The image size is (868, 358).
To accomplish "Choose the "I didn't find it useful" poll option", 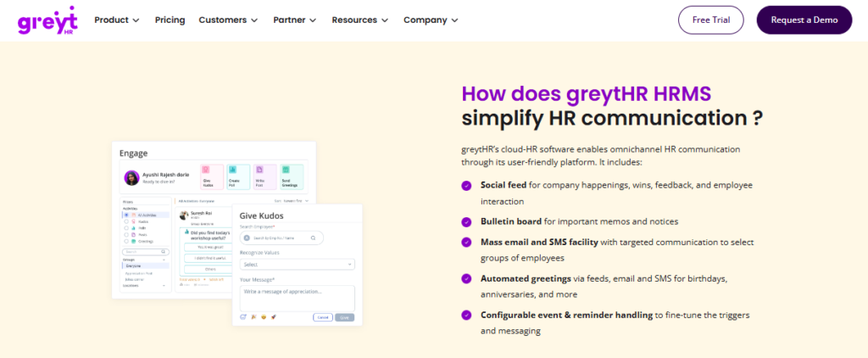I will coord(208,258).
